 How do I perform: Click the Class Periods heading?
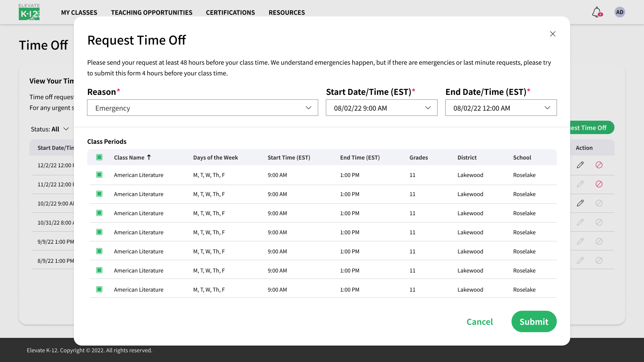coord(107,141)
